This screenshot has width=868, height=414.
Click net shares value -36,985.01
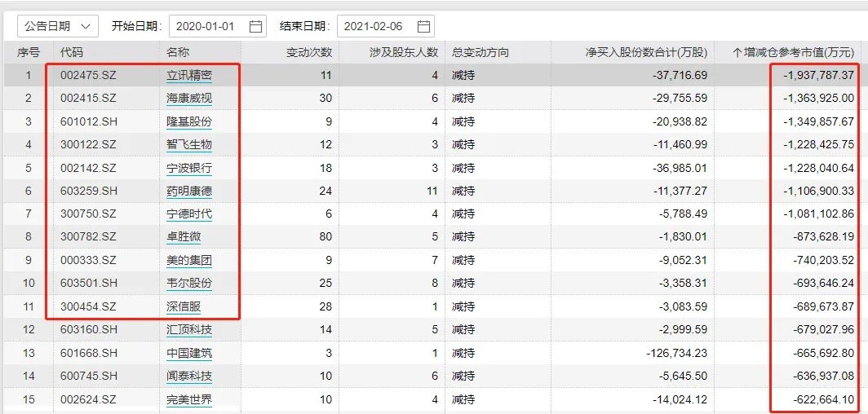[x=680, y=168]
